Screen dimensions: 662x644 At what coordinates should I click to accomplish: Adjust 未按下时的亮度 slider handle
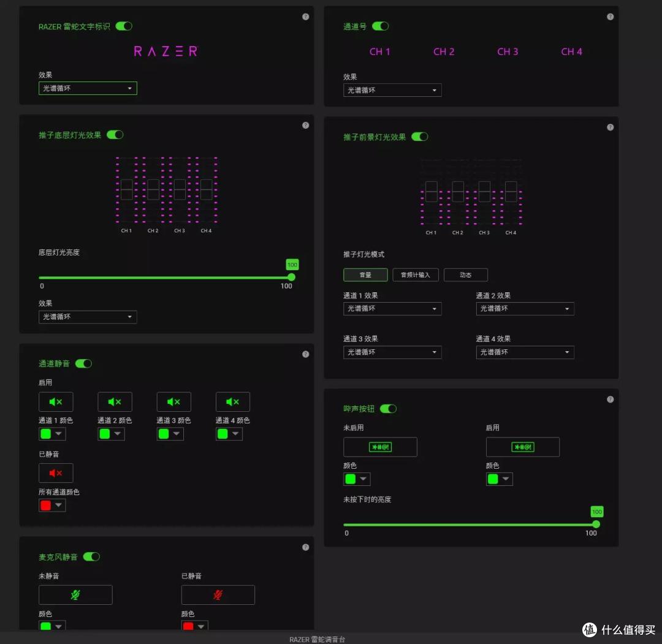[x=596, y=524]
